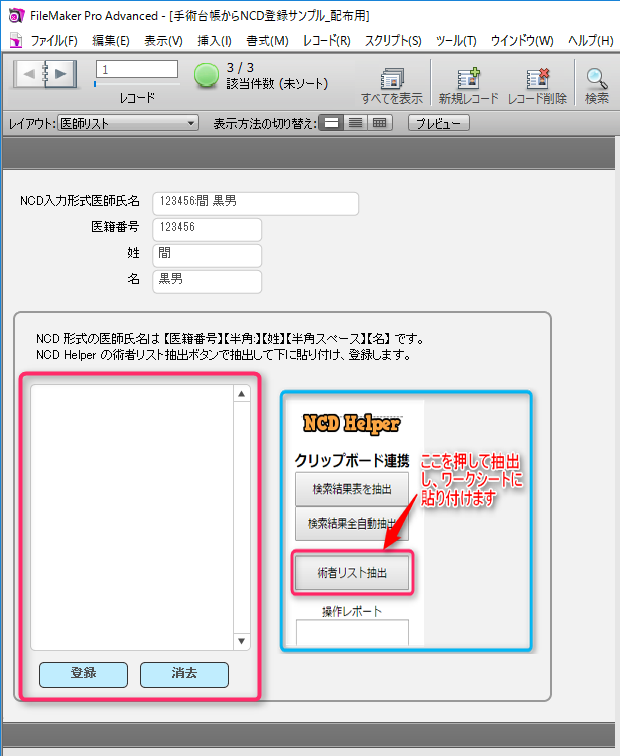Click the 3 / 3 該当件数 text
This screenshot has height=756, width=620.
pos(277,76)
